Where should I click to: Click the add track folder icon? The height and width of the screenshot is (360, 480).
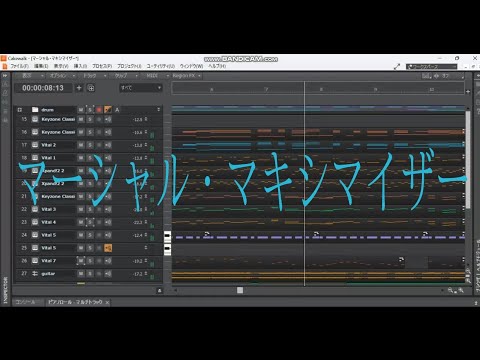pos(91,88)
